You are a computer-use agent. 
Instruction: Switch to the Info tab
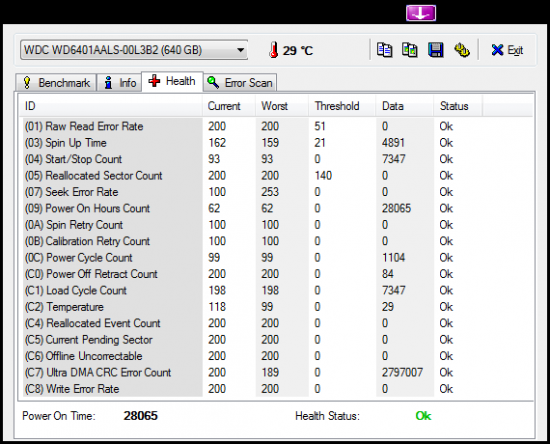119,83
